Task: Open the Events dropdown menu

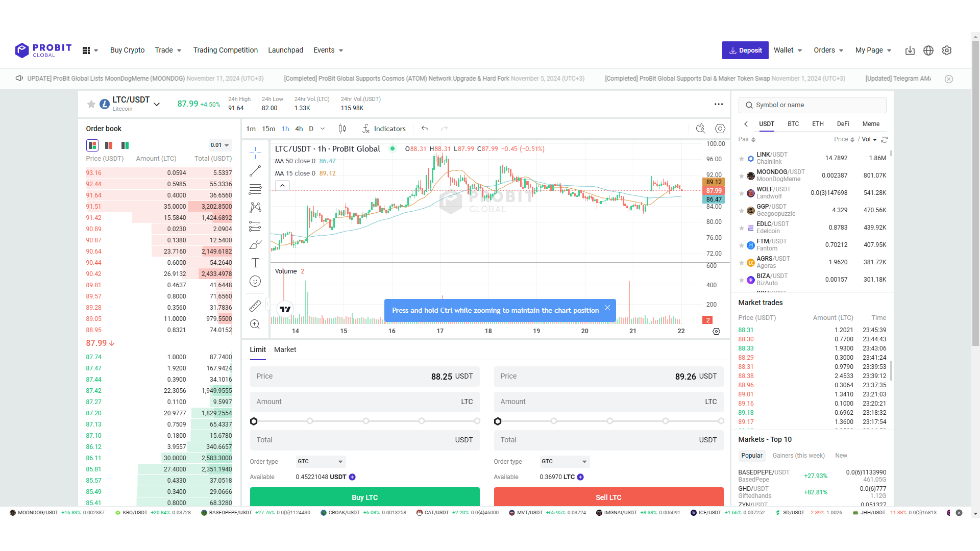Action: tap(328, 50)
